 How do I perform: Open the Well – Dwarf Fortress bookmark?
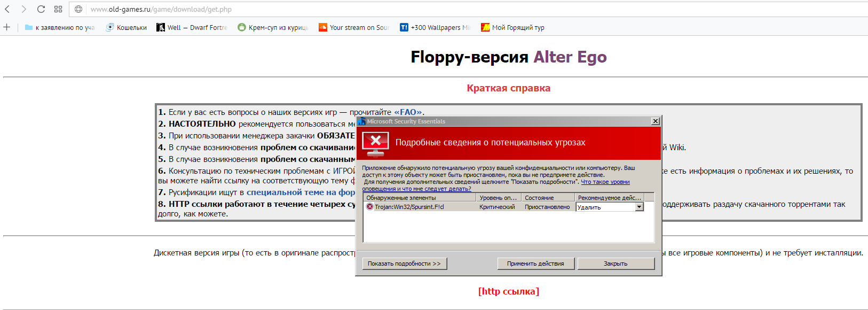pos(192,27)
